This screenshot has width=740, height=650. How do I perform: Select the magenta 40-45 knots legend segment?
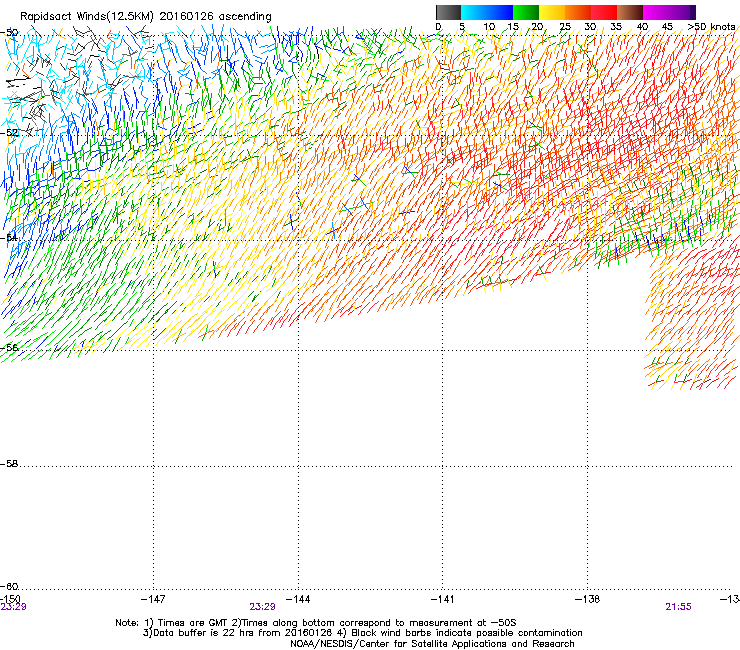[656, 12]
